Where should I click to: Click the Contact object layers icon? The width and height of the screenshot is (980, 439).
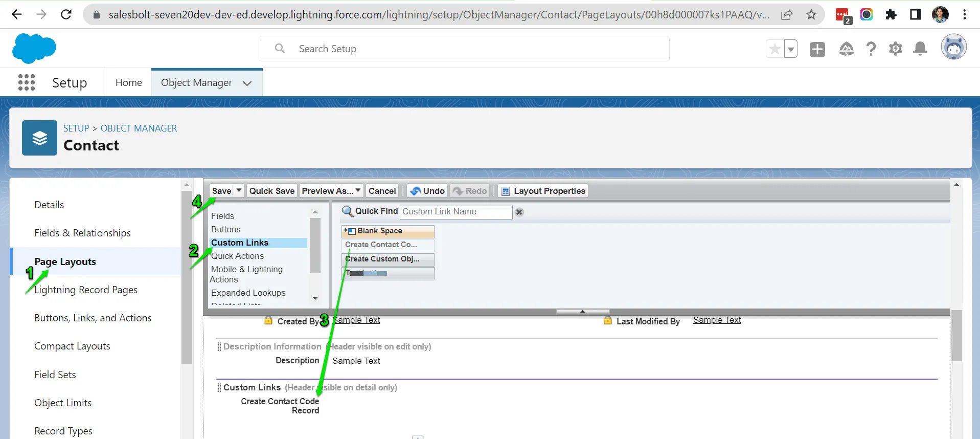39,138
